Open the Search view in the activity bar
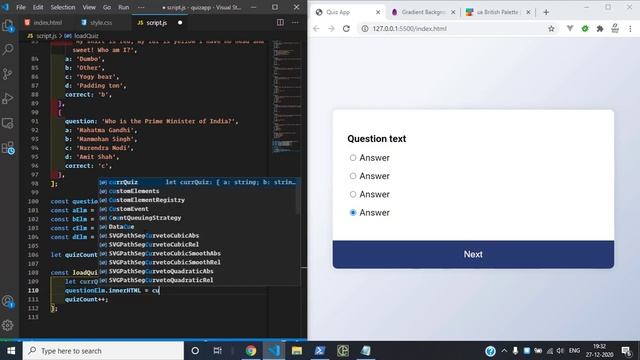 coord(8,50)
